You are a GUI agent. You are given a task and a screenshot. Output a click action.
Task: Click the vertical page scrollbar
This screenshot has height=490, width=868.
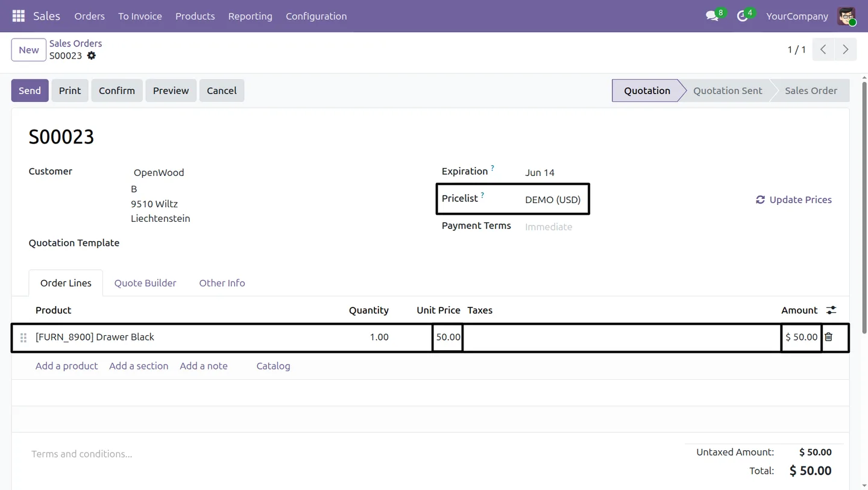(864, 208)
